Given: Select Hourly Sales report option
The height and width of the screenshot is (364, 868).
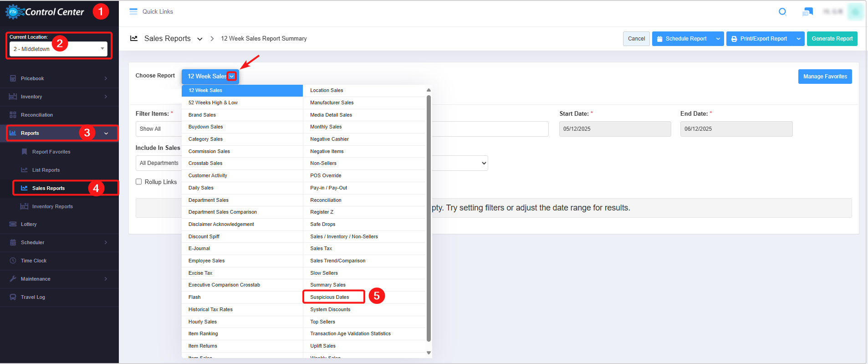Looking at the screenshot, I should click(203, 322).
